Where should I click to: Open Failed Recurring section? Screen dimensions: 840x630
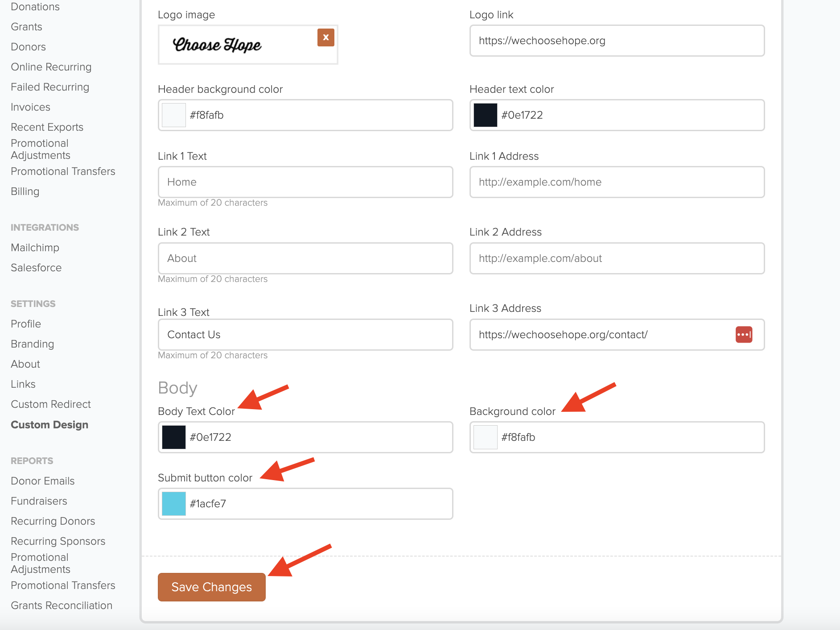pos(50,87)
